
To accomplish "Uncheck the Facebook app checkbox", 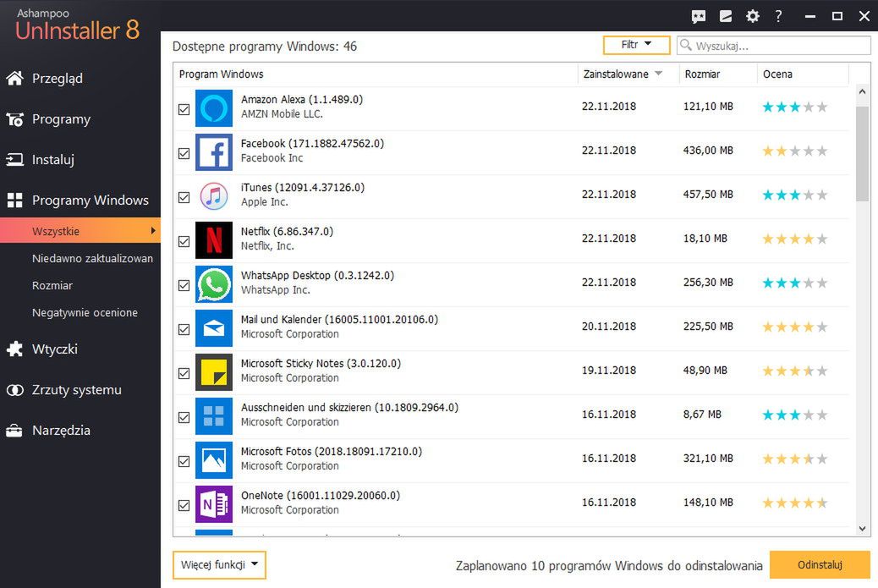I will coord(184,153).
